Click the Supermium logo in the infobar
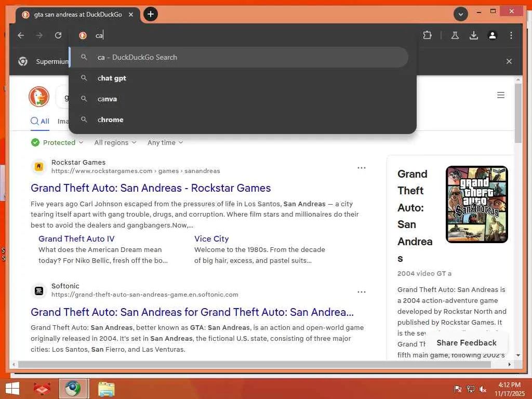532x399 pixels. pyautogui.click(x=23, y=61)
